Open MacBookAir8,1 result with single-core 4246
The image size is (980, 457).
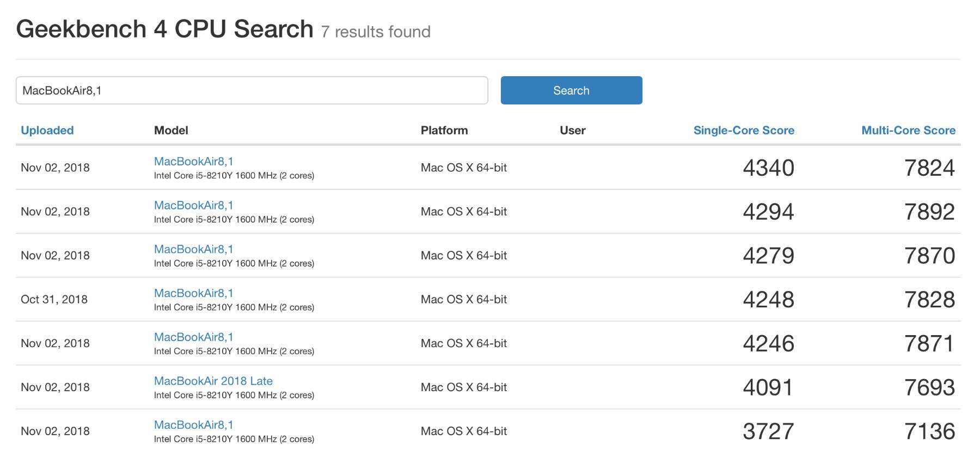[193, 337]
